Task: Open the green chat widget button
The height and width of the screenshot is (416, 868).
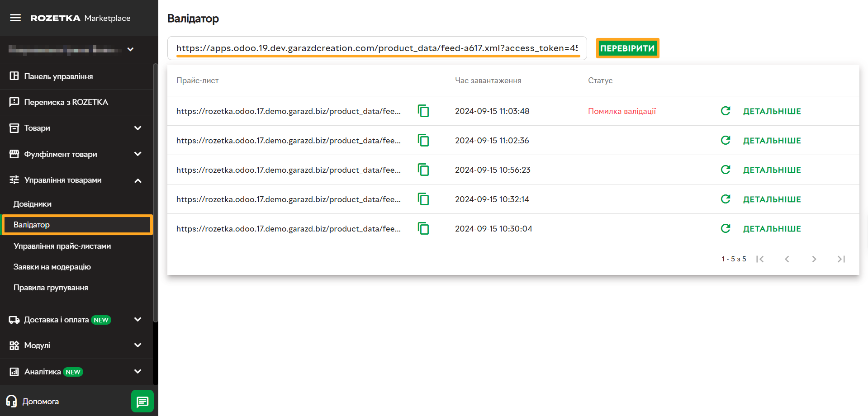Action: [142, 401]
